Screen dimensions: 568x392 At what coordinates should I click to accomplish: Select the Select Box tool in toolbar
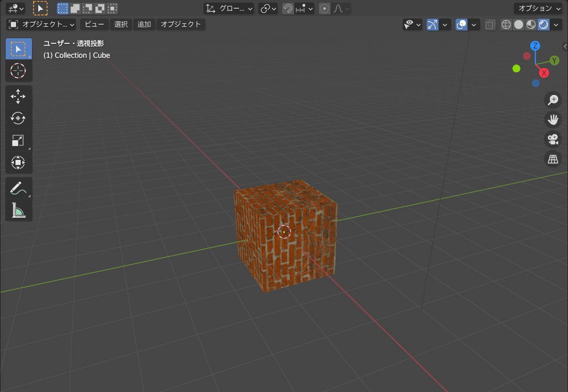tap(19, 48)
